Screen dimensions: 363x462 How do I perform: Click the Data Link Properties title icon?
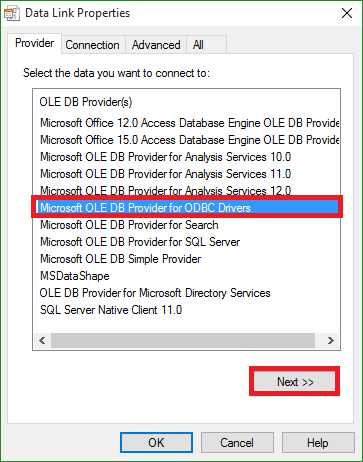click(11, 13)
